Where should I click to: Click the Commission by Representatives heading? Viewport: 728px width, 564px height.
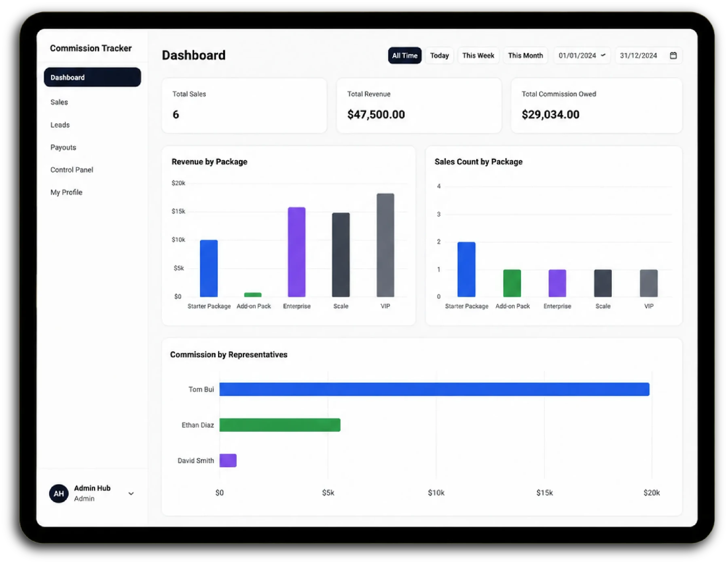tap(229, 355)
